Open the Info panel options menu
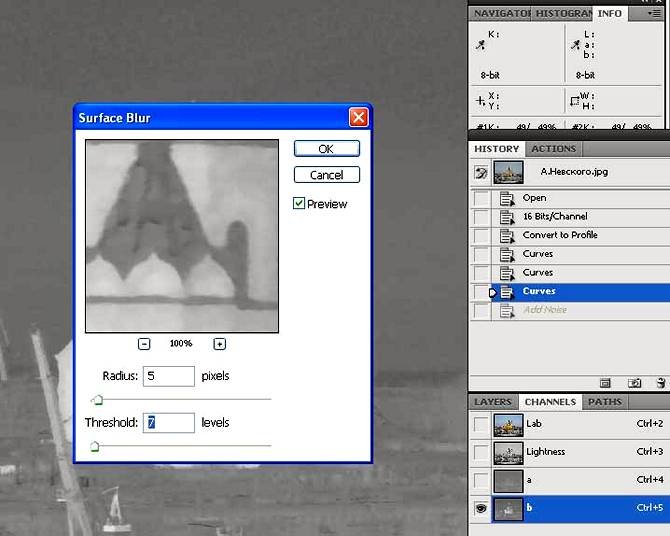670x536 pixels. pos(653,14)
